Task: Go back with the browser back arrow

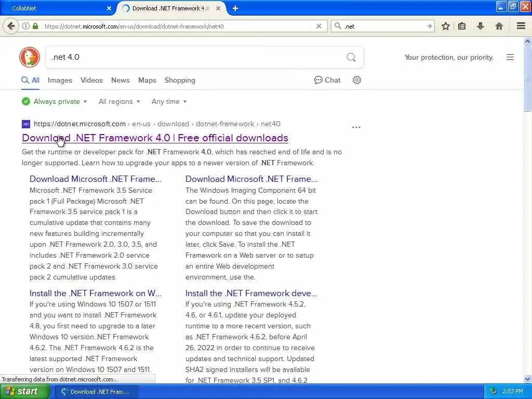Action: point(11,26)
